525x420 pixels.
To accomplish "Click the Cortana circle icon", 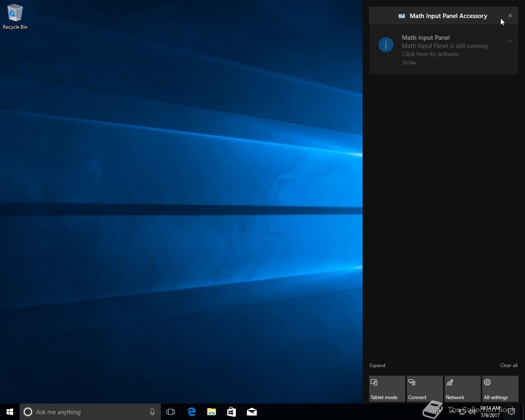I will click(x=28, y=412).
